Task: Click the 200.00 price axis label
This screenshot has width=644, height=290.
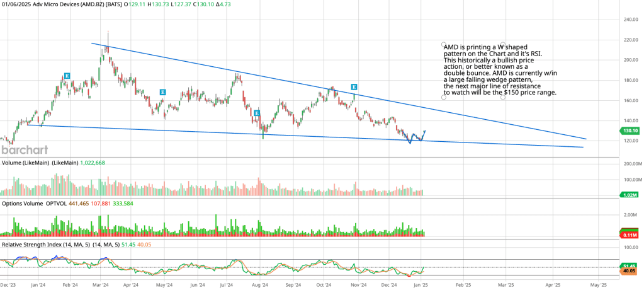Action: (x=630, y=60)
